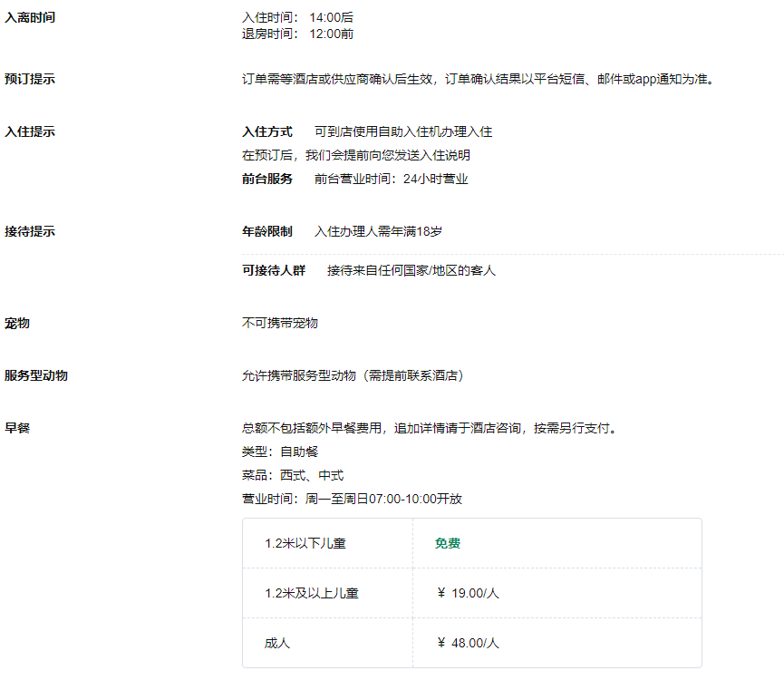The width and height of the screenshot is (784, 680).
Task: Click the breakfast 营业时间 07:00-10:00 line
Action: pyautogui.click(x=352, y=499)
